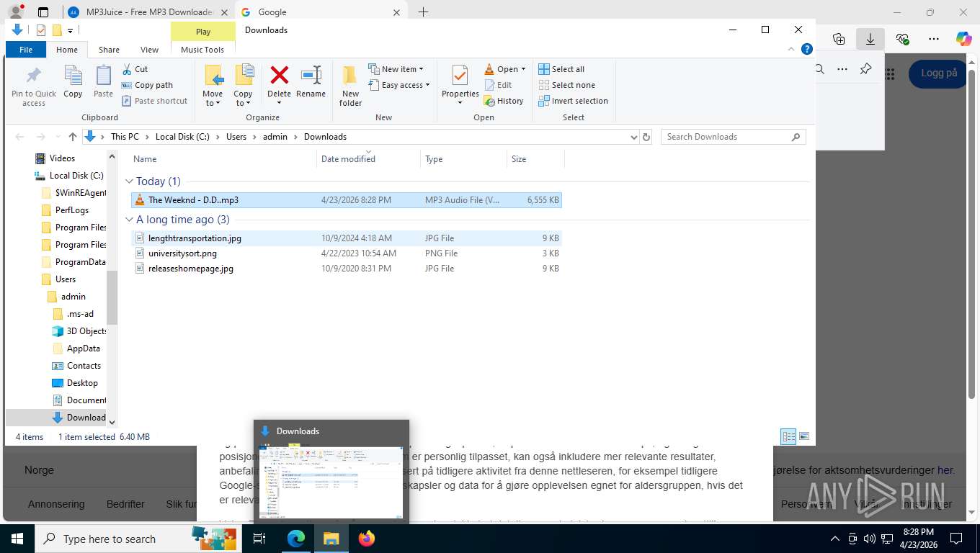
Task: Select universitysort.png file
Action: (347, 253)
